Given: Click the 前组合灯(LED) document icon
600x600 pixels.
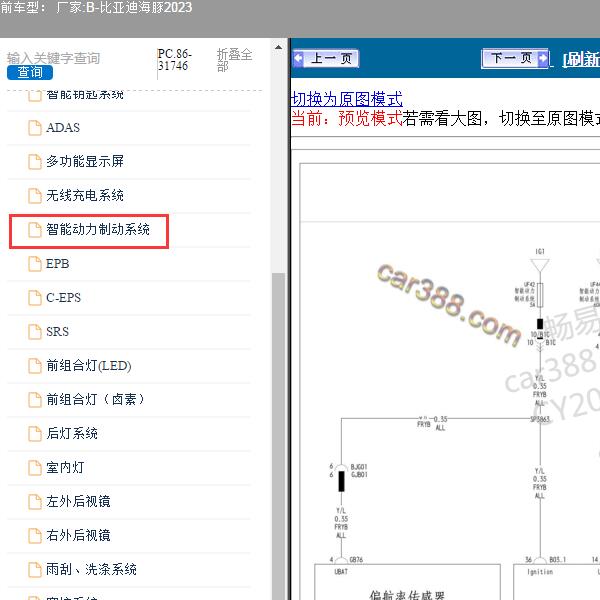Looking at the screenshot, I should [35, 365].
